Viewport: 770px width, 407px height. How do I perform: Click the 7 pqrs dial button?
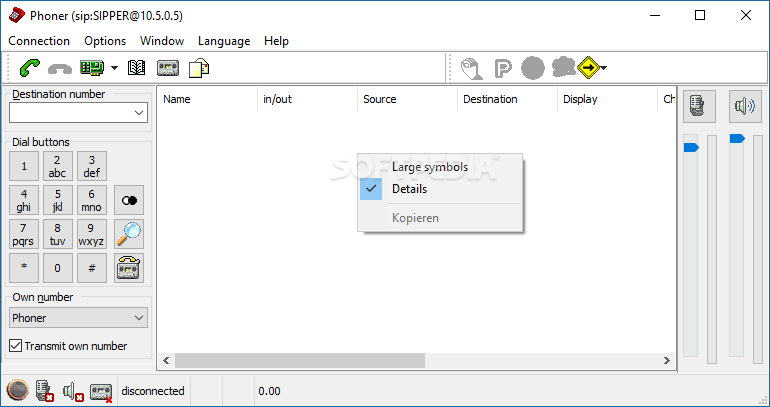[24, 234]
